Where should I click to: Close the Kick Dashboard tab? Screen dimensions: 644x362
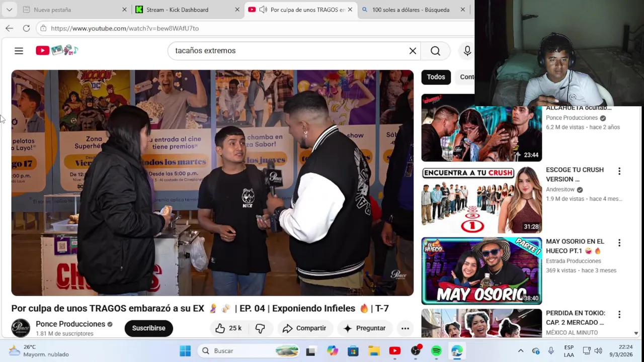tap(237, 10)
